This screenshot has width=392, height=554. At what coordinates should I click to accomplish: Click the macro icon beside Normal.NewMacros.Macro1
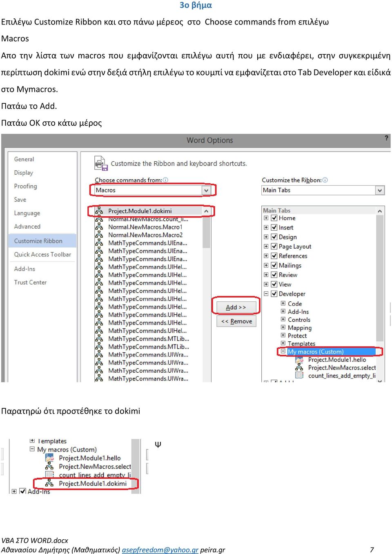click(99, 227)
